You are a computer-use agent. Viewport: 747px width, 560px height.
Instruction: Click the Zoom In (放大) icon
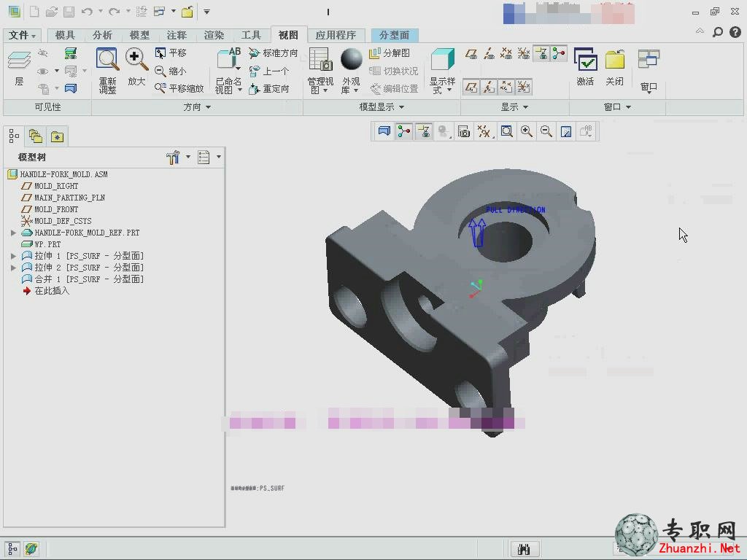point(136,60)
